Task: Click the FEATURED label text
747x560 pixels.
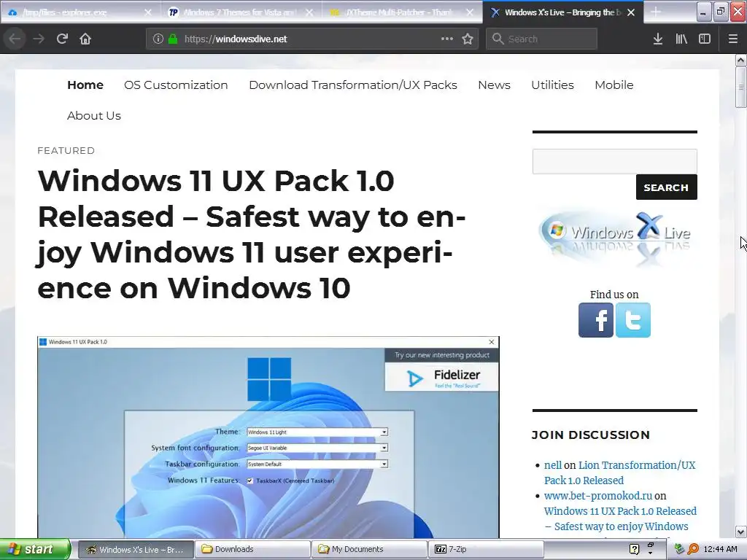Action: (66, 150)
